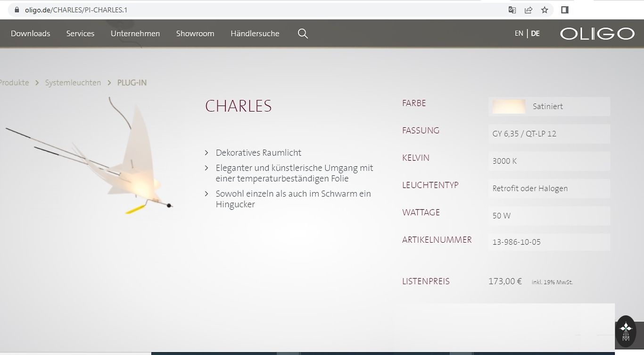Image resolution: width=644 pixels, height=355 pixels.
Task: Click the OLIGO logo
Action: pyautogui.click(x=597, y=34)
